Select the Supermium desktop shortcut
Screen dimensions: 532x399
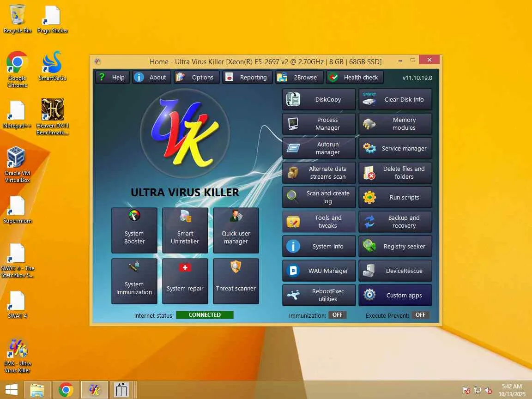[17, 209]
